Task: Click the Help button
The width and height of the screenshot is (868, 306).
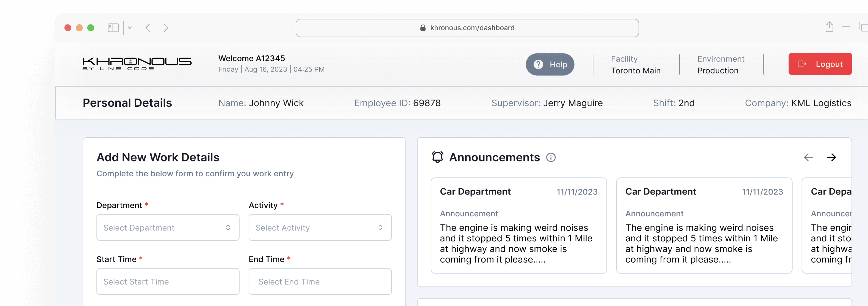Action: coord(550,64)
